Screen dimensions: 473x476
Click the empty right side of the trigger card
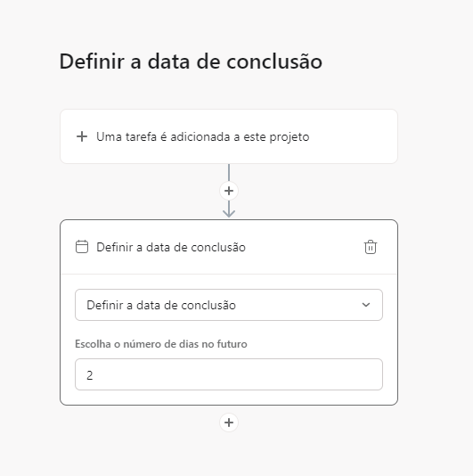[x=352, y=136]
